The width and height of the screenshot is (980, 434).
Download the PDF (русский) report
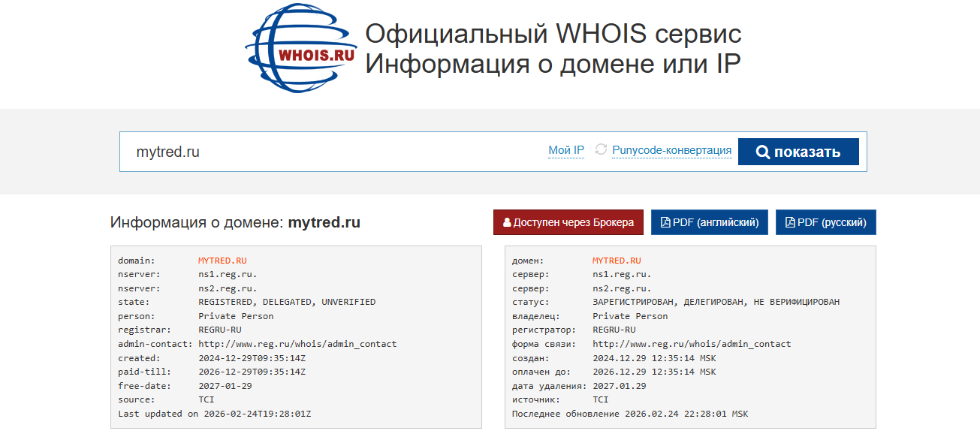coord(825,222)
